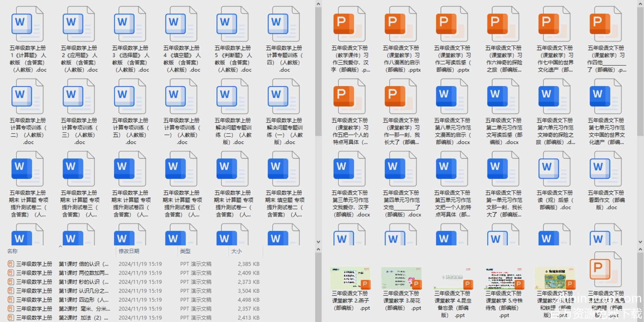Click the PowerPoint icon for 习作五把一个人的特点写具体
The height and width of the screenshot is (322, 644).
(349, 97)
